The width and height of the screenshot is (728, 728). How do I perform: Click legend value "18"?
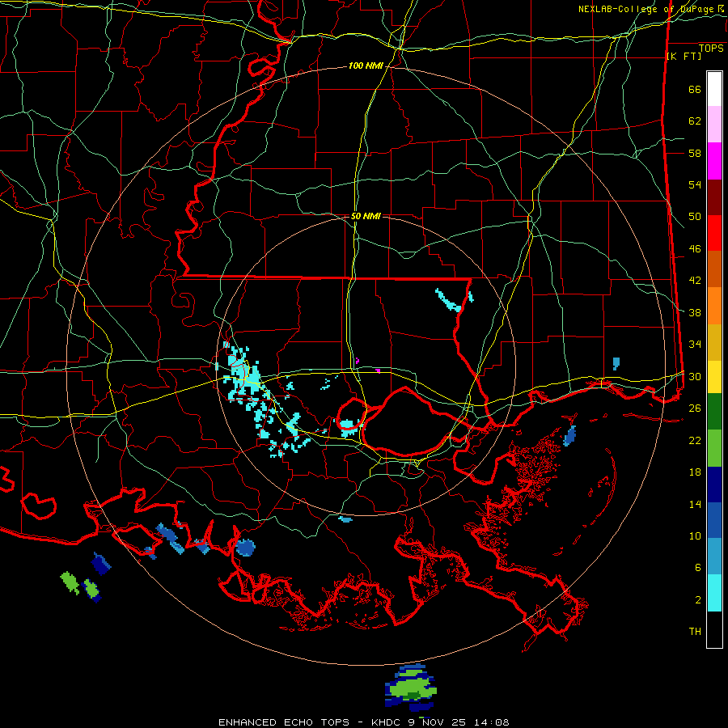coord(695,472)
